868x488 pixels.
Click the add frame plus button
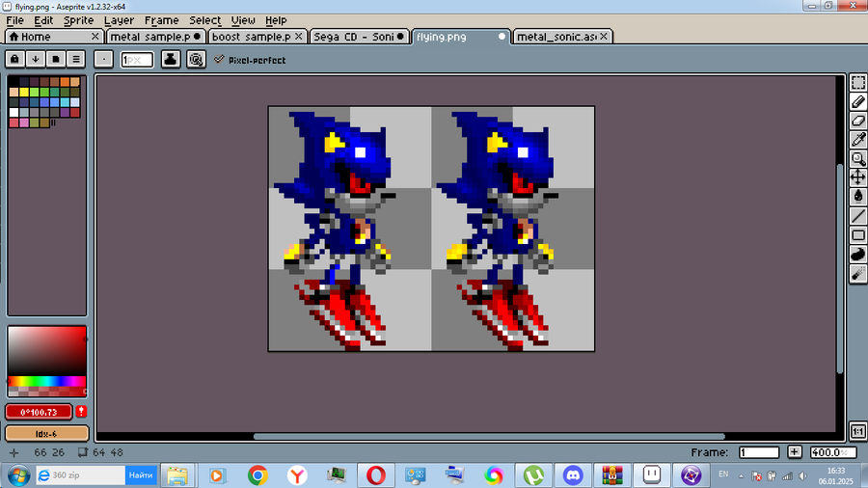point(795,452)
